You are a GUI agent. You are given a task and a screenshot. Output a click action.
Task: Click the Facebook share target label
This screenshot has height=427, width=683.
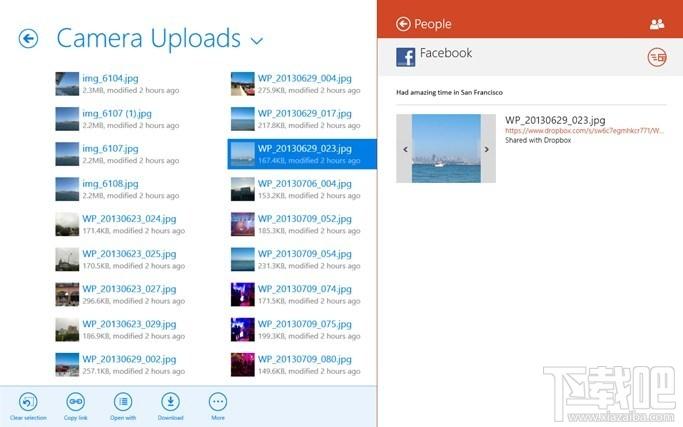tap(446, 53)
